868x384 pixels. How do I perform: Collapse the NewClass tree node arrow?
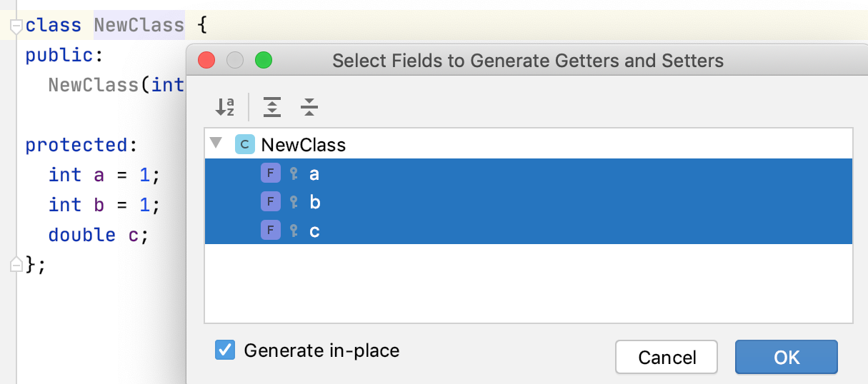pyautogui.click(x=216, y=144)
